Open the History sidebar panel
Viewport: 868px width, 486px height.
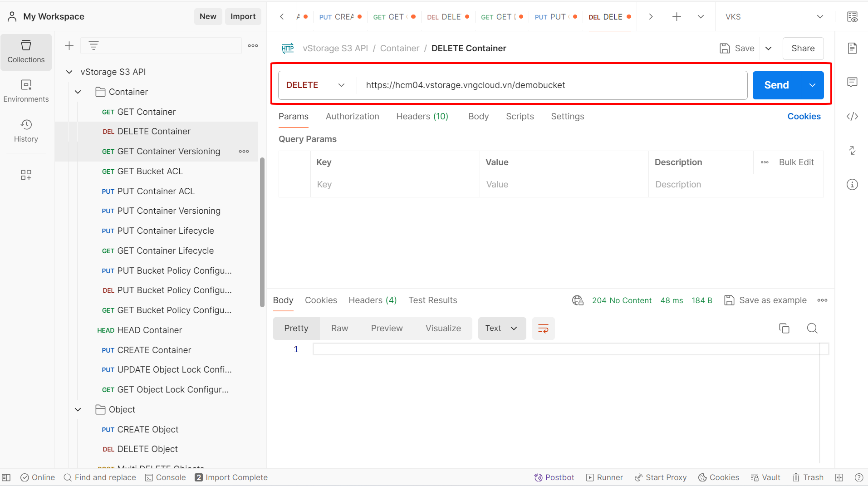point(26,131)
